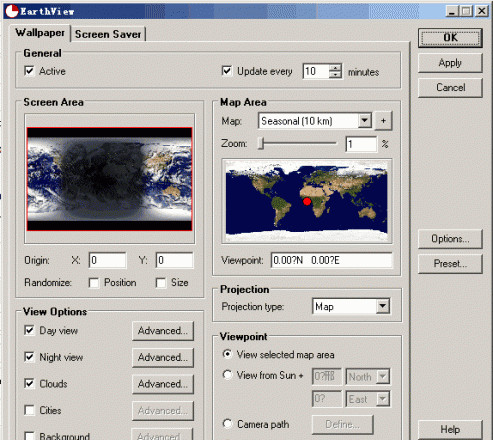Click the EarthView app icon in title bar
The width and height of the screenshot is (493, 440).
[x=12, y=11]
